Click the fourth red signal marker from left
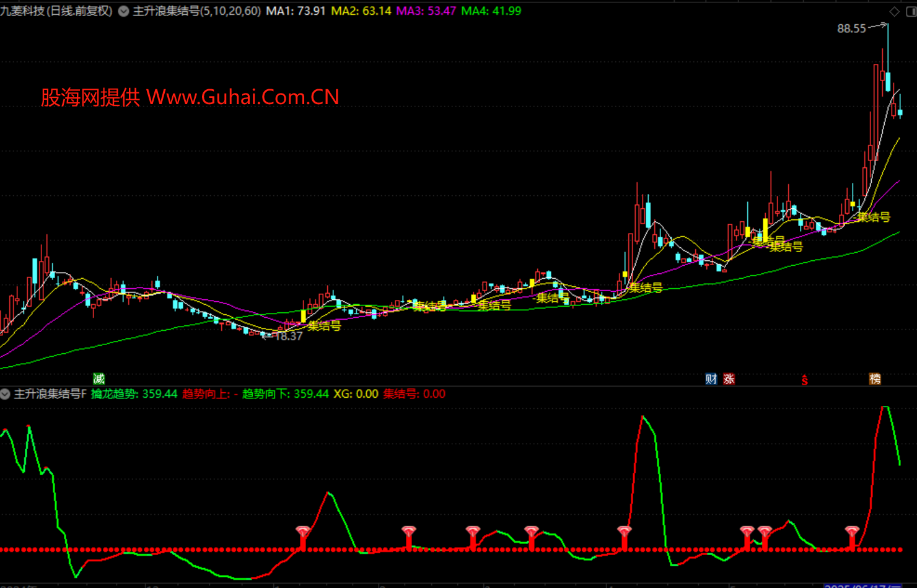Screen dimensions: 917x588 [531, 537]
